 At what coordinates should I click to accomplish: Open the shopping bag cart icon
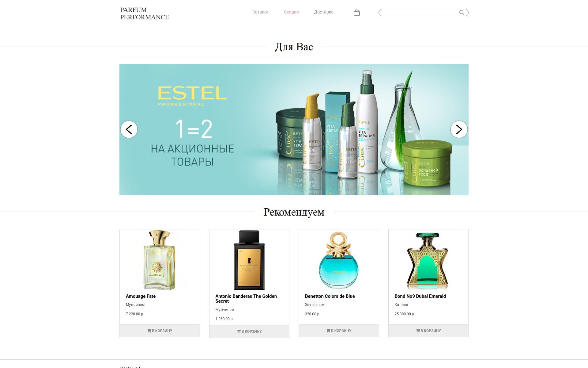tap(356, 13)
